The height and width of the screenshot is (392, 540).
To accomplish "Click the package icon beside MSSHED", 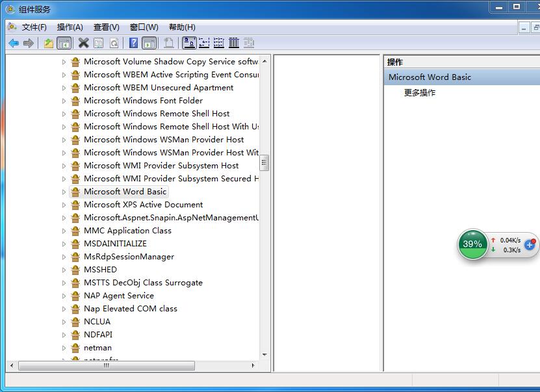I will (x=75, y=270).
